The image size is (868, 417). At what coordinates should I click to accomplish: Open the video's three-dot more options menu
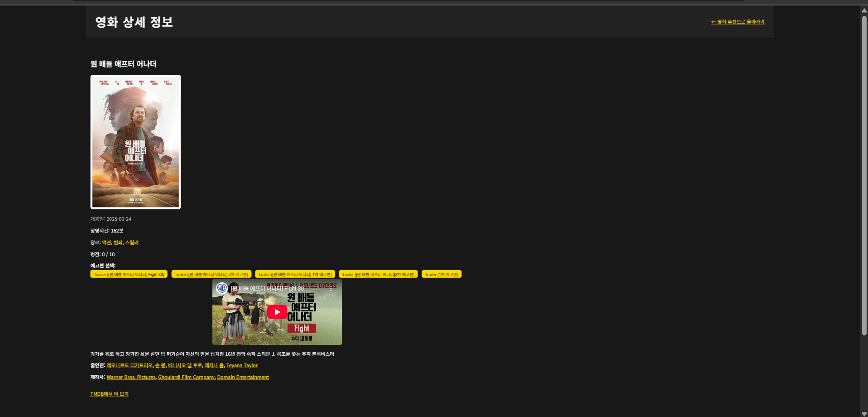331,288
